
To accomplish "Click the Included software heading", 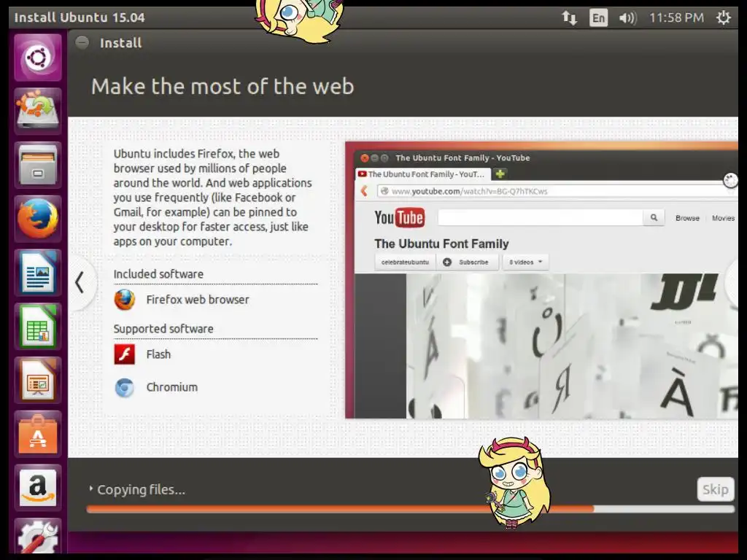I will point(158,274).
